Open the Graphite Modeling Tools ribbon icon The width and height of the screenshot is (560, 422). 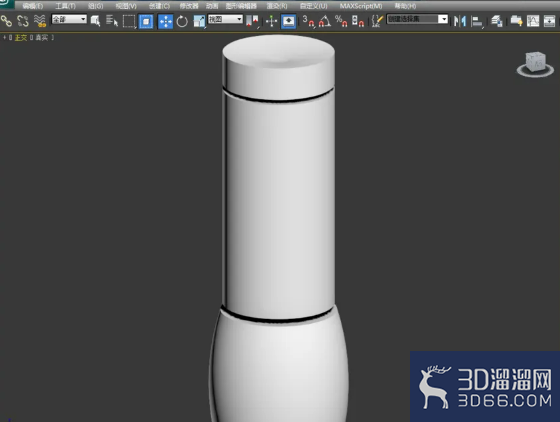click(516, 21)
